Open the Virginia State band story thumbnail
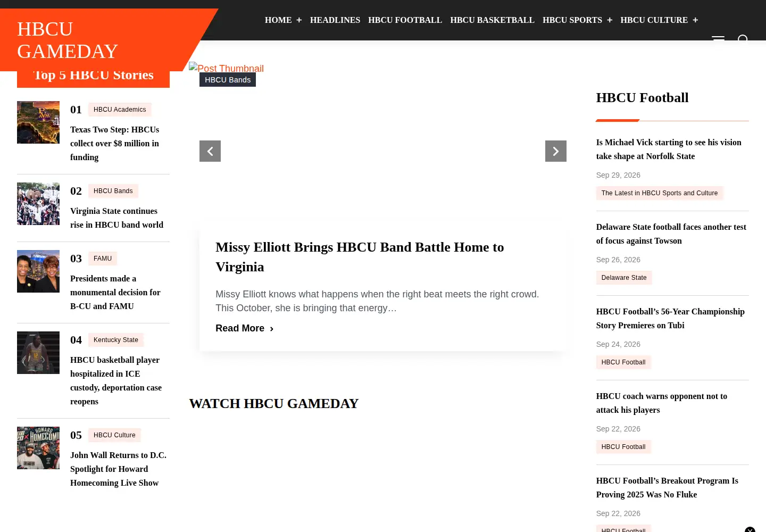766x532 pixels. tap(38, 204)
